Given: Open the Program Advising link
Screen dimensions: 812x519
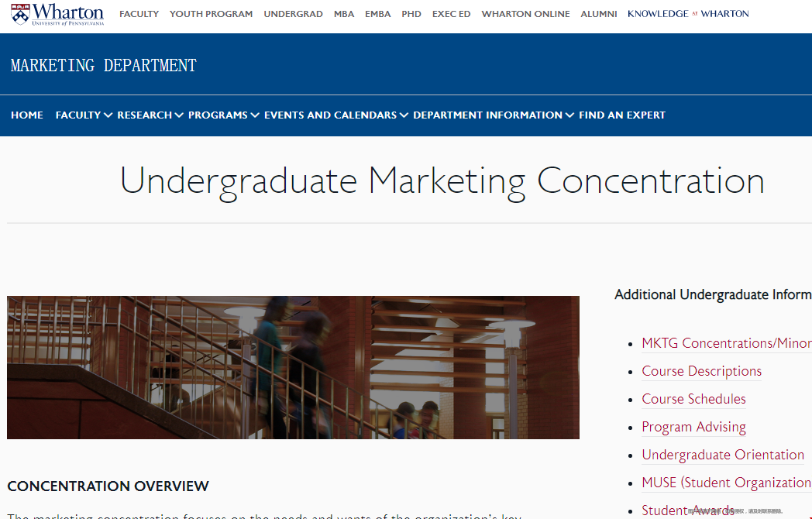Looking at the screenshot, I should 694,428.
